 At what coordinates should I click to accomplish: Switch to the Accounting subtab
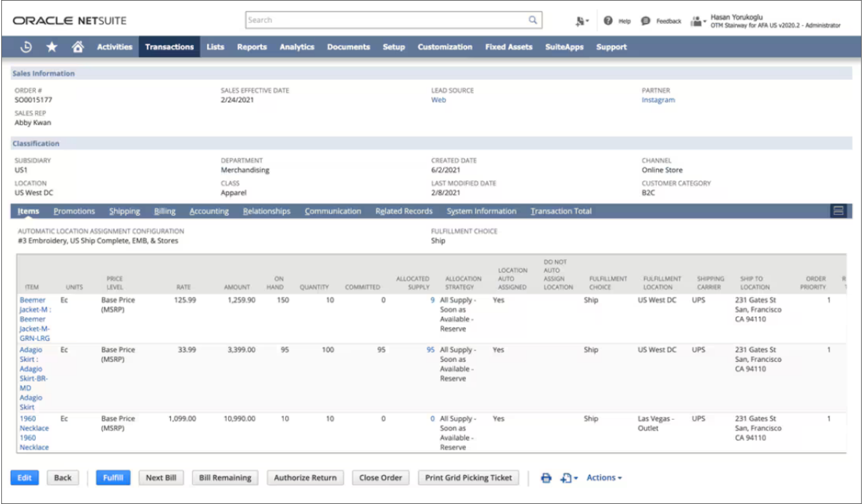tap(209, 211)
